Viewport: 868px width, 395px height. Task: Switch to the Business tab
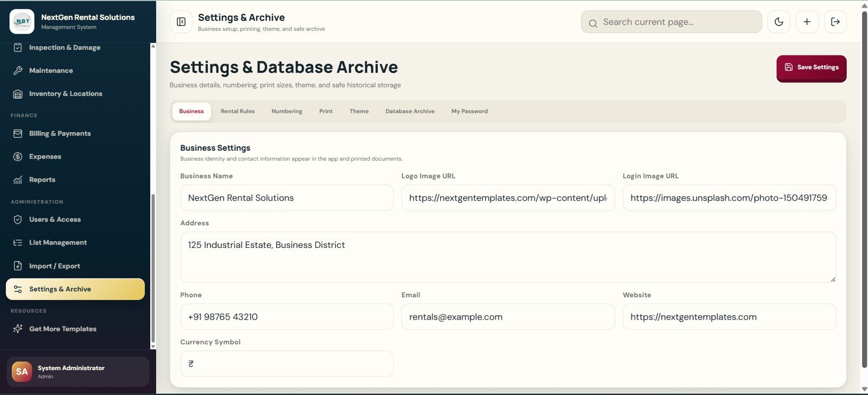point(192,111)
